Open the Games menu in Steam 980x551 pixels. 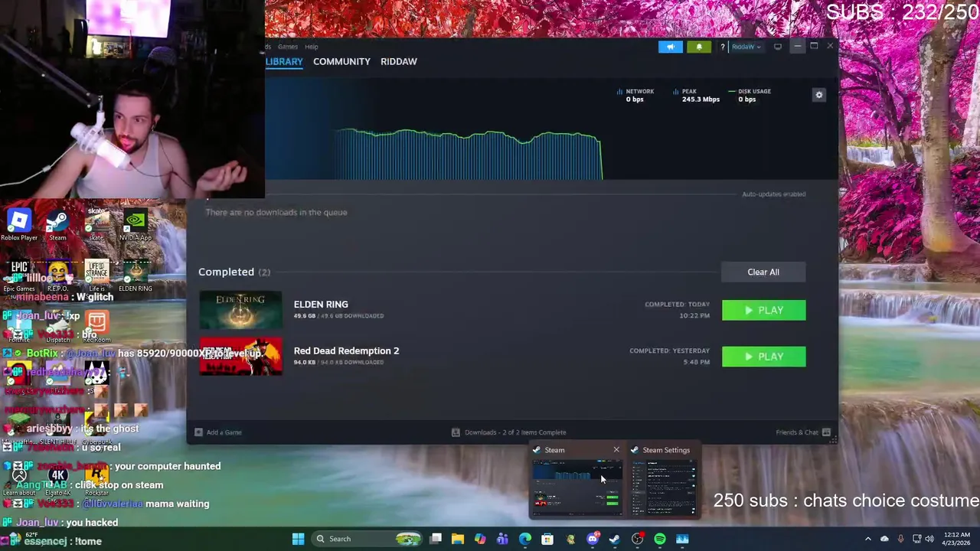pos(288,47)
